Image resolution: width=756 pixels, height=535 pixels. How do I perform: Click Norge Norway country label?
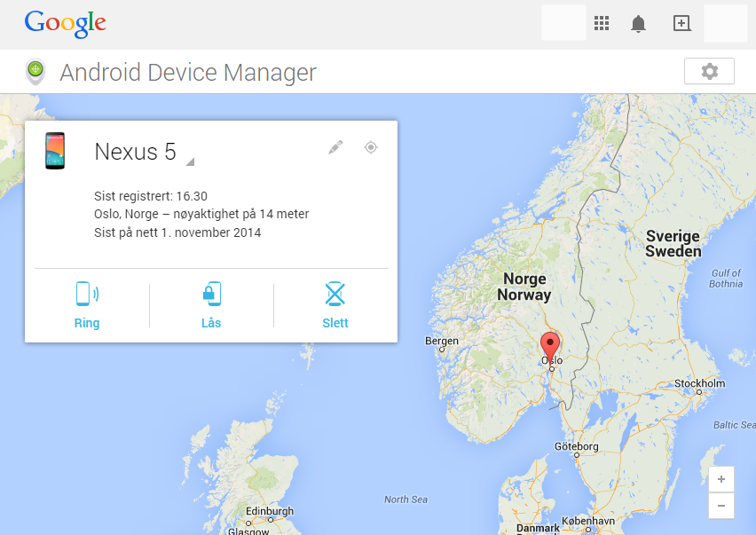point(524,287)
